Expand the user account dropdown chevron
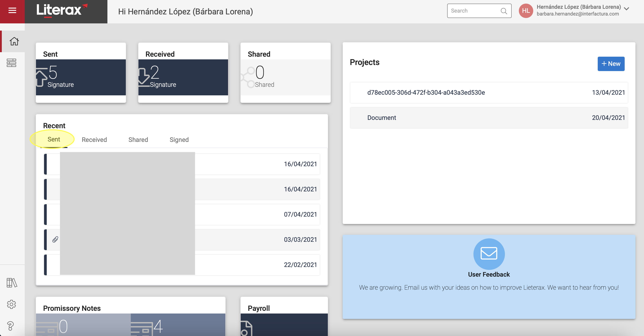The height and width of the screenshot is (336, 644). [626, 9]
